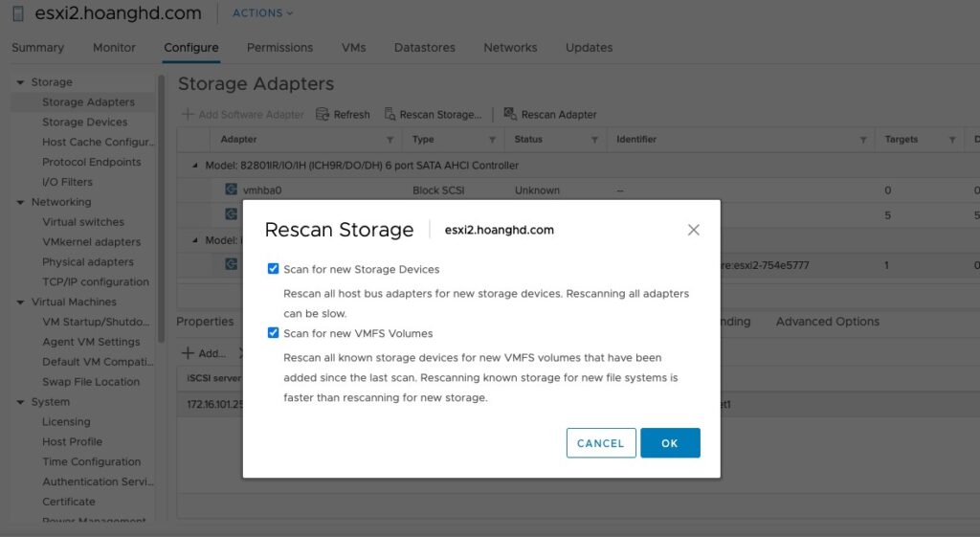Open VM Startup/Shutdown settings

[x=96, y=322]
